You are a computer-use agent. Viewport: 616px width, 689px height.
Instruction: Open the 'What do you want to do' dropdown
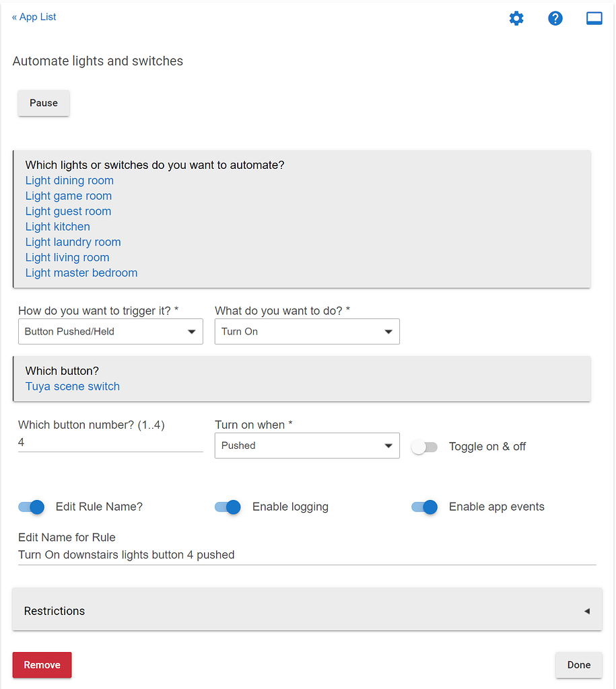307,332
